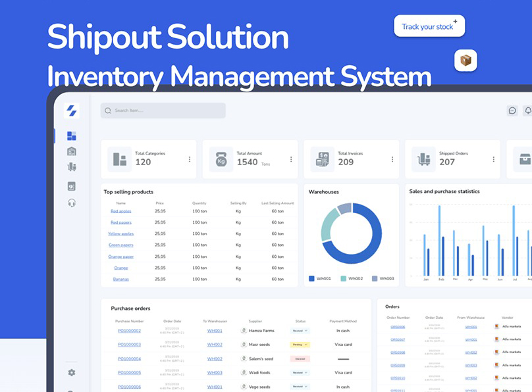This screenshot has height=392, width=532.
Task: Toggle the WH001 legend item
Action: (319, 279)
